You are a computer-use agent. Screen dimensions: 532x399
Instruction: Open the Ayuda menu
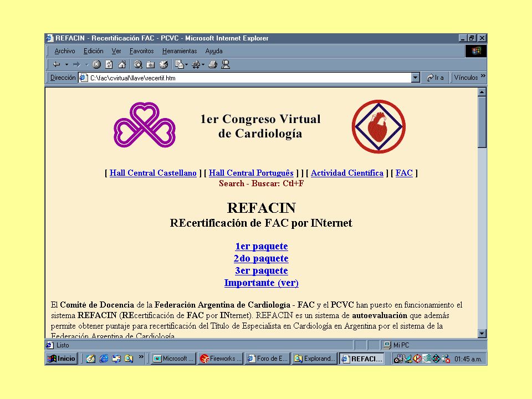214,51
